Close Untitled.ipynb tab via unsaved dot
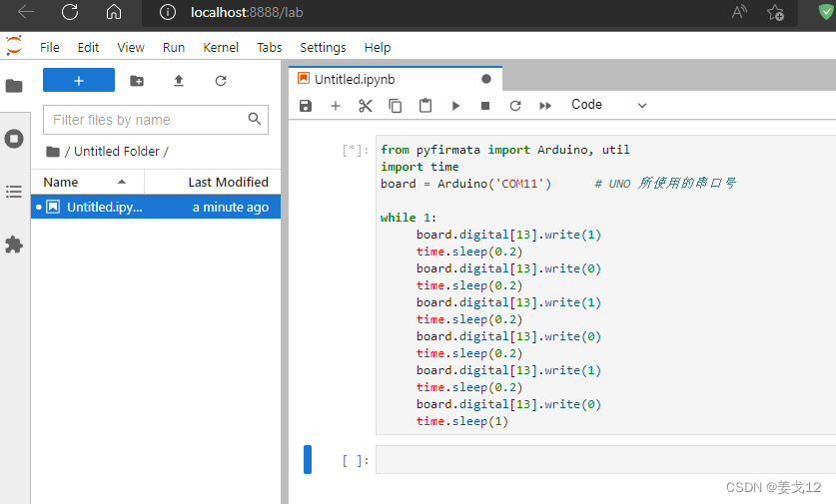This screenshot has height=504, width=836. [486, 79]
